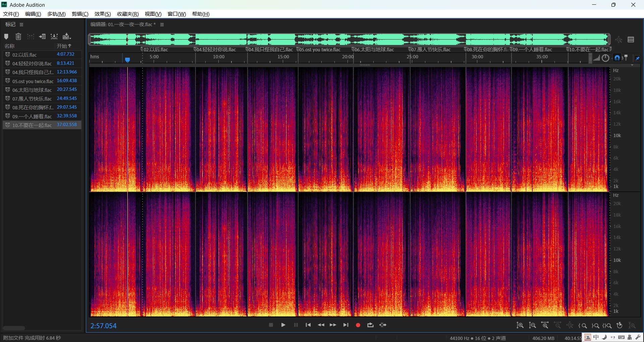
Task: Delete selected marker with trash icon
Action: (18, 37)
